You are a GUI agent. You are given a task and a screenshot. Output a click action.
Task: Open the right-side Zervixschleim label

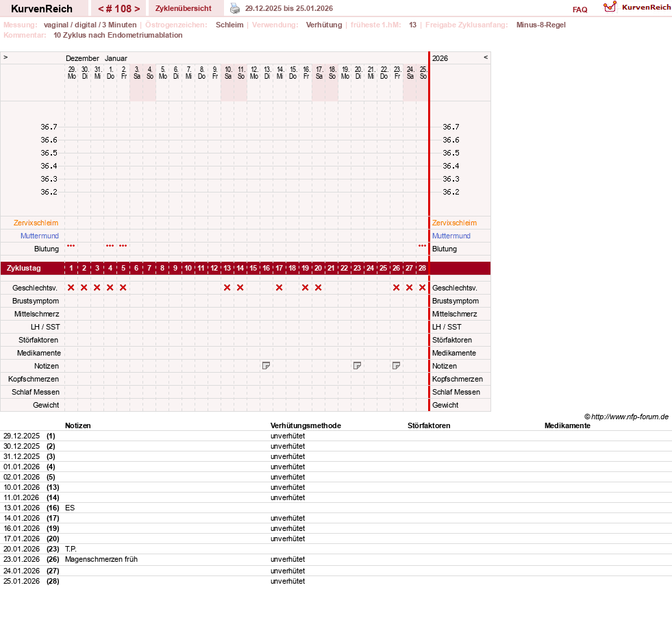point(454,223)
